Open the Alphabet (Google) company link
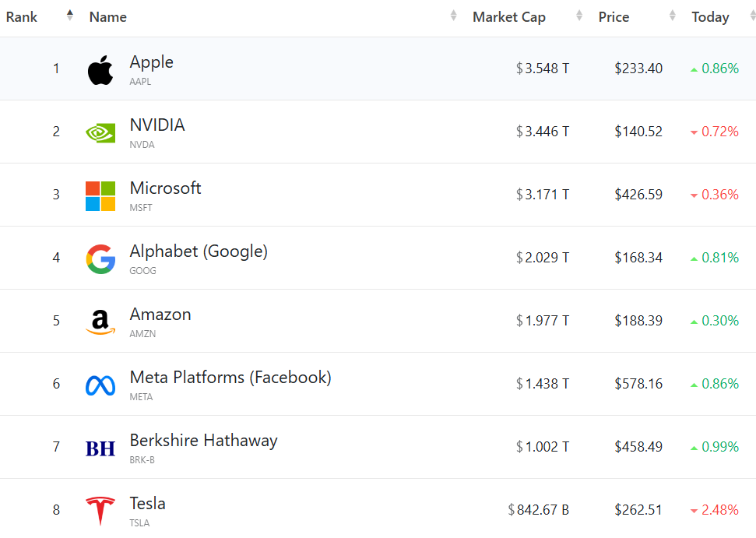This screenshot has height=538, width=756. [199, 251]
